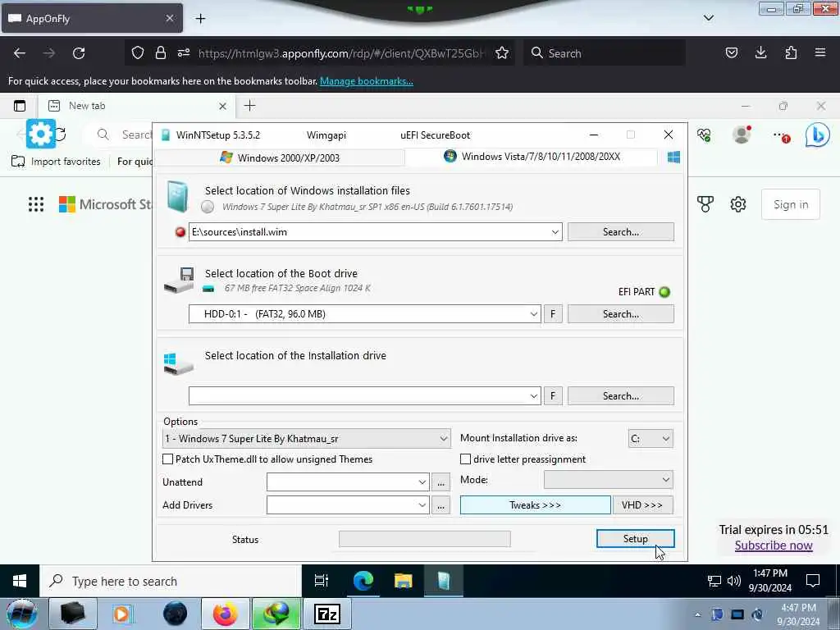
Task: Enable Patch UxTheme.dll checkbox
Action: 167,459
